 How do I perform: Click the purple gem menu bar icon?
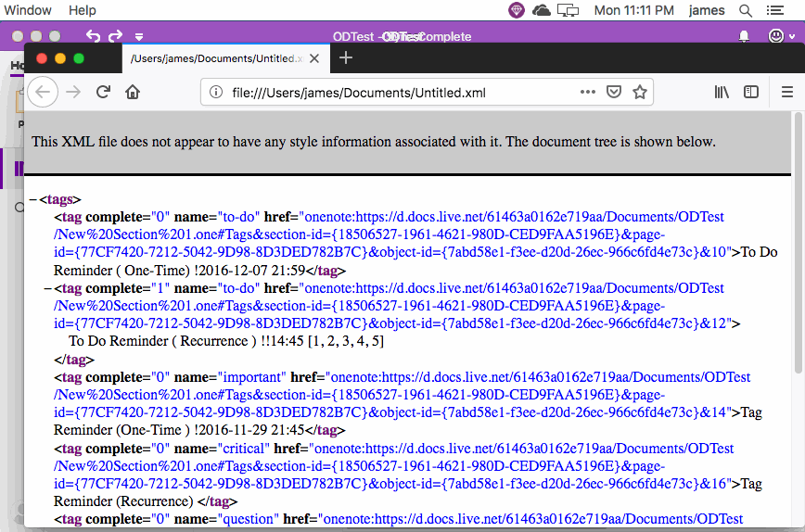517,10
